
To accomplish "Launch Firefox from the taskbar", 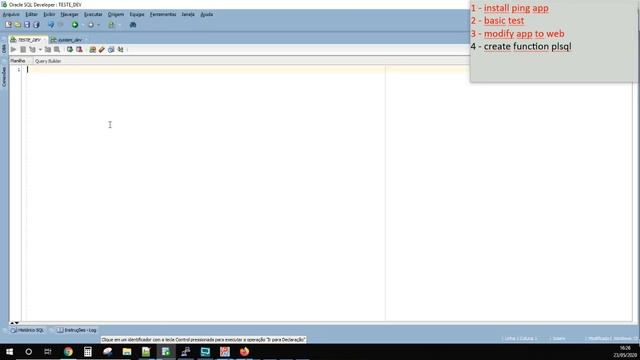I will coord(244,351).
